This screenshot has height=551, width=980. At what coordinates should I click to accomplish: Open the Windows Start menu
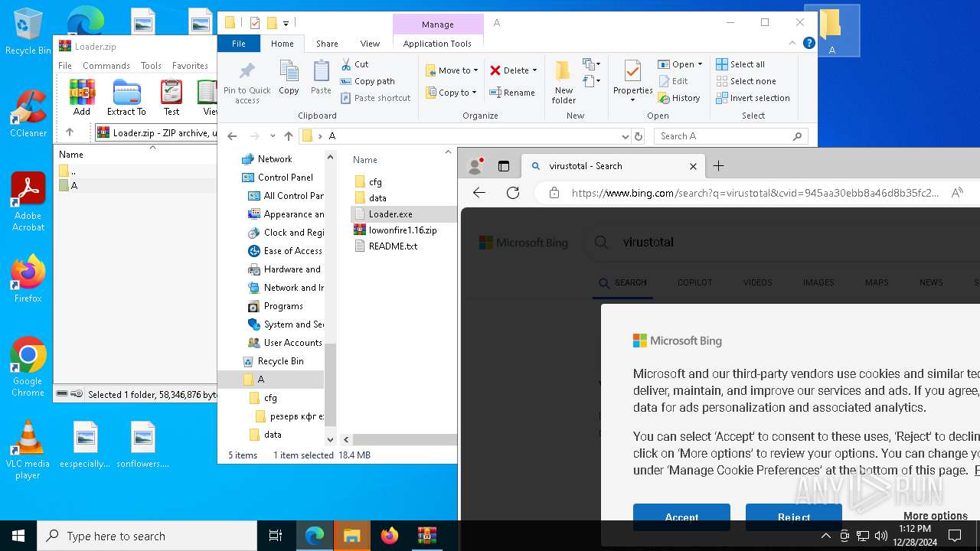(x=18, y=536)
